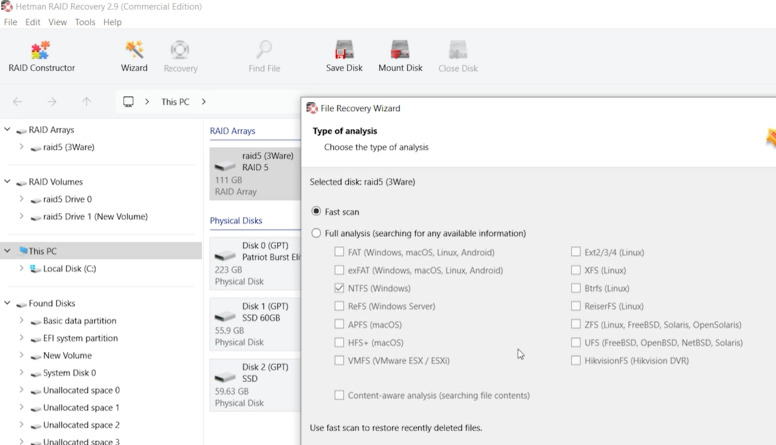
Task: Open the Help menu
Action: point(112,22)
